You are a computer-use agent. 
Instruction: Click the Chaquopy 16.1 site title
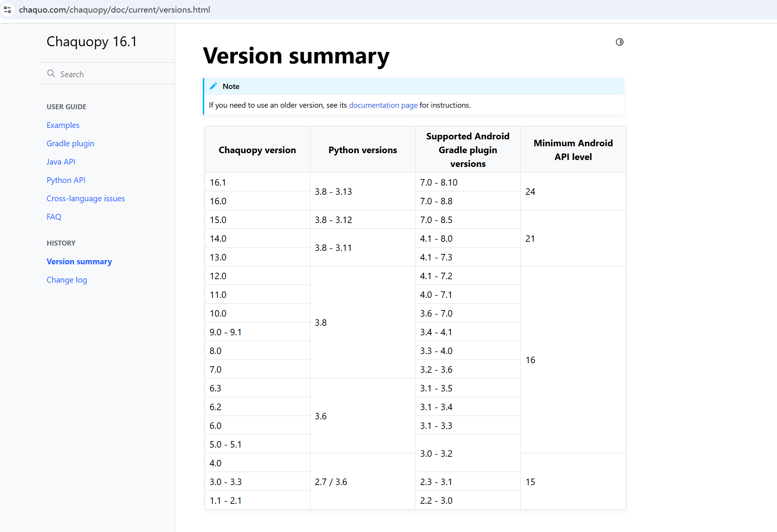(92, 41)
